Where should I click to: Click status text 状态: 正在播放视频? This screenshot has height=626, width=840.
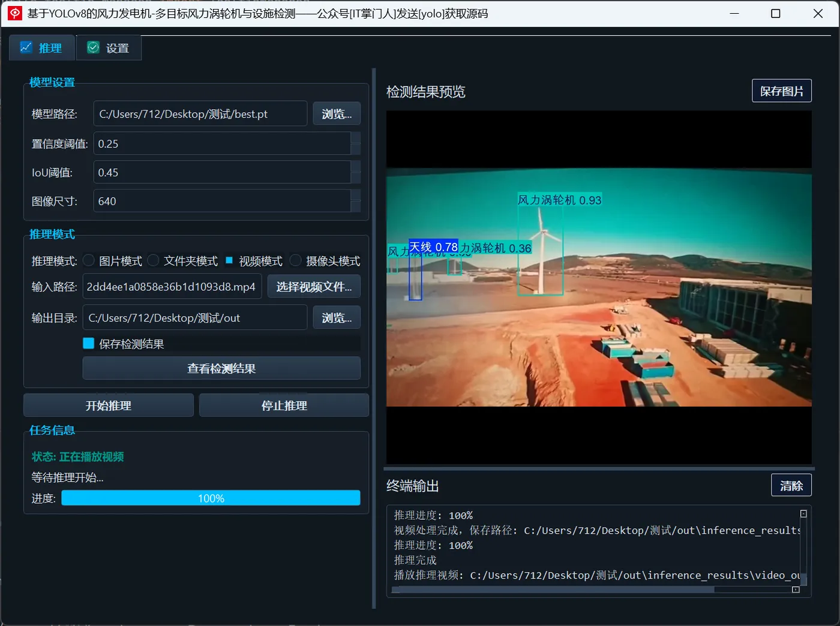coord(77,457)
